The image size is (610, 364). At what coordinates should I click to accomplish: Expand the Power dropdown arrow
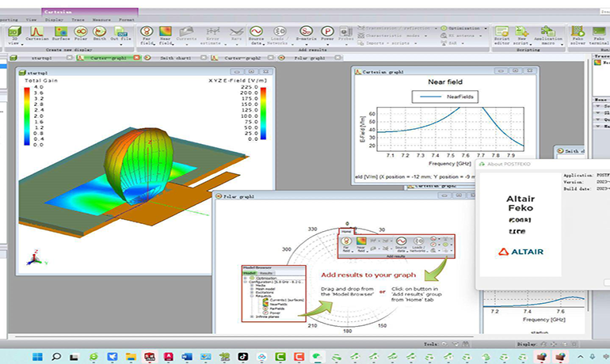click(x=327, y=44)
